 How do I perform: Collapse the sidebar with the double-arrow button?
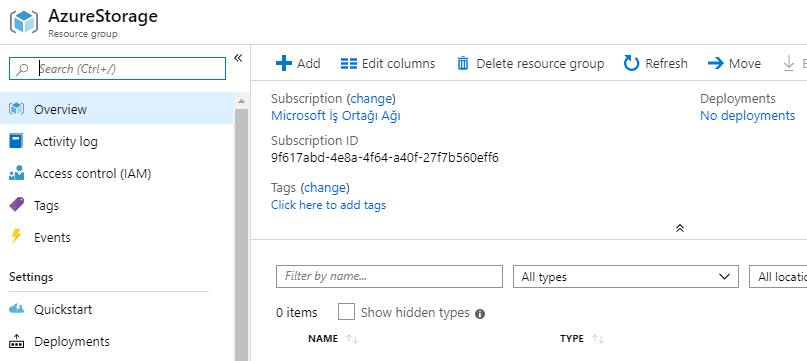click(238, 58)
